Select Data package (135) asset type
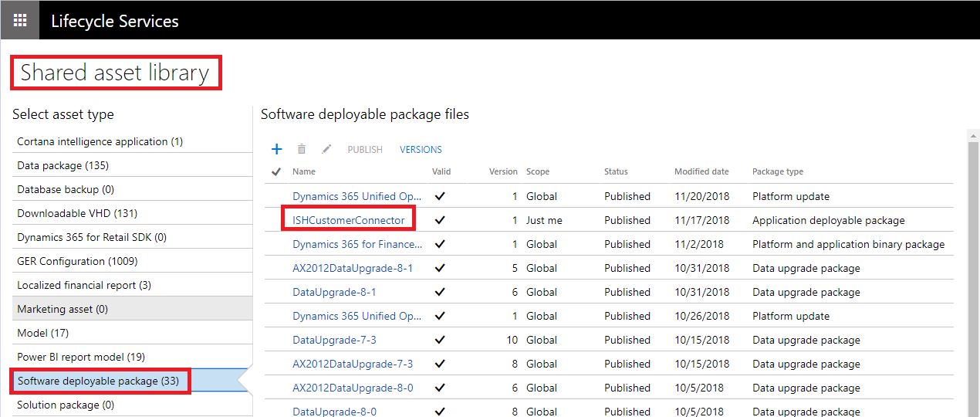Screen dimensions: 980x417 (x=132, y=165)
